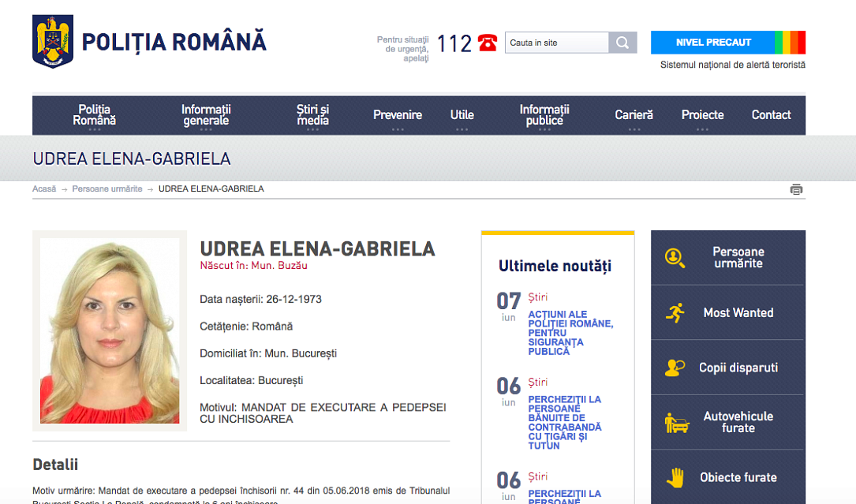Click the 'Localitatea: București' text

[x=251, y=381]
